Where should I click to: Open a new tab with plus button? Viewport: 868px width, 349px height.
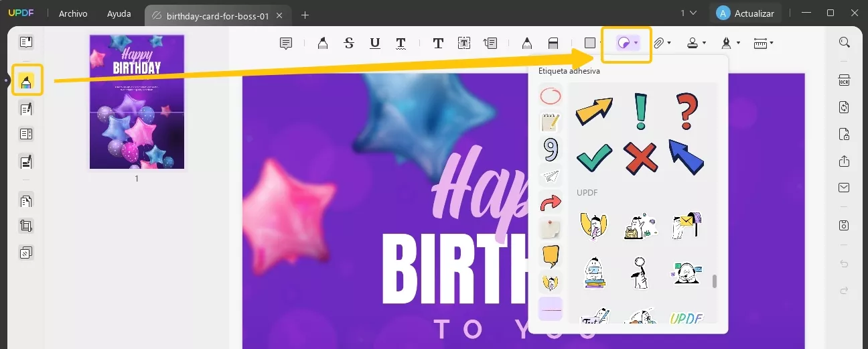pos(305,15)
